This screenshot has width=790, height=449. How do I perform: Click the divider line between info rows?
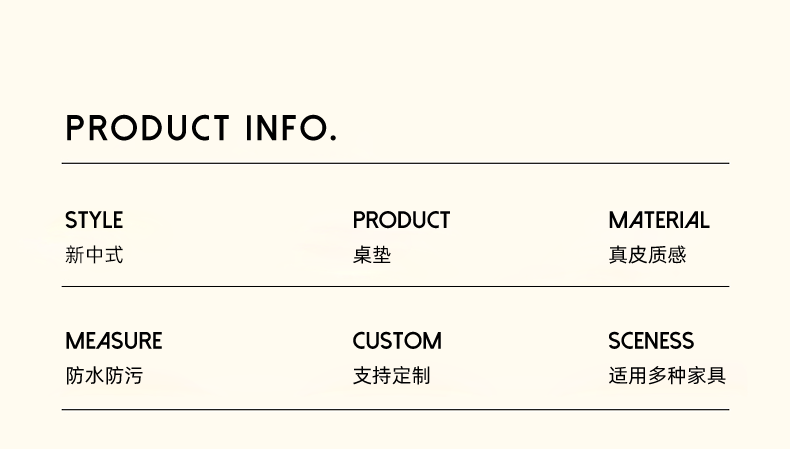coord(395,287)
